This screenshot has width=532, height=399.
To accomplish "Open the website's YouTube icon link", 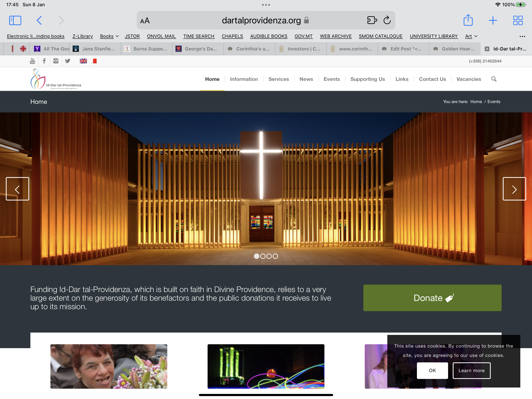I will tap(33, 61).
